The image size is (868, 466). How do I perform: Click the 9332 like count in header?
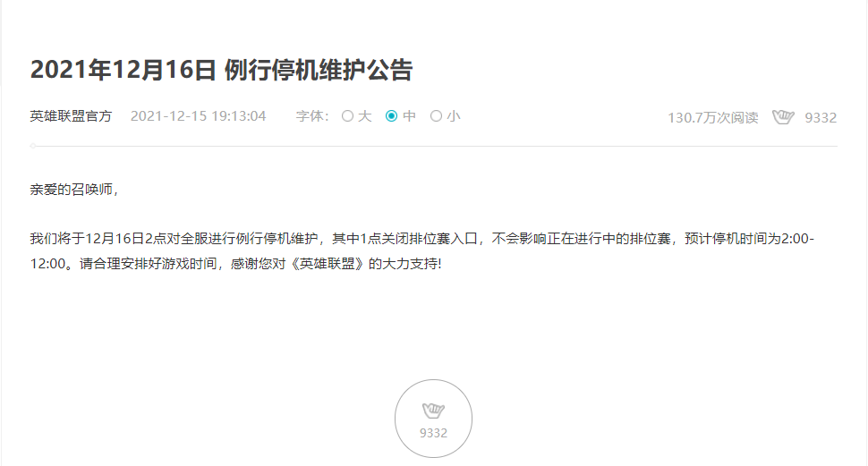point(821,117)
